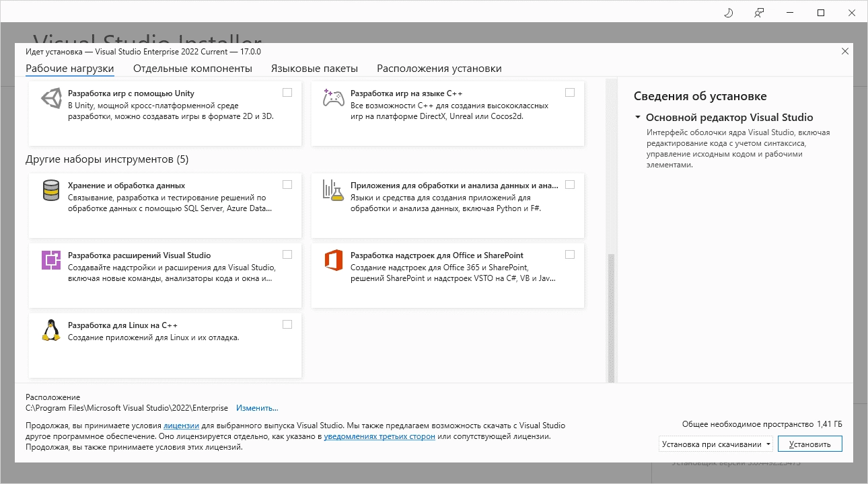Open the Установка при скачивании dropdown
The image size is (868, 484).
[715, 444]
